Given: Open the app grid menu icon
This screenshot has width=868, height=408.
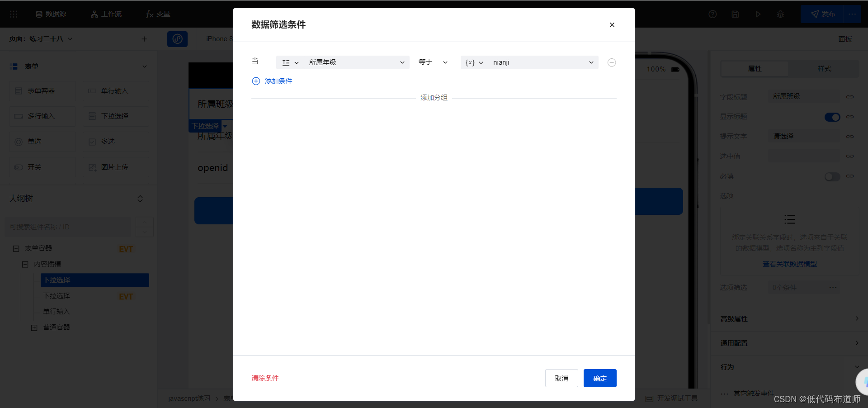Looking at the screenshot, I should click(14, 14).
